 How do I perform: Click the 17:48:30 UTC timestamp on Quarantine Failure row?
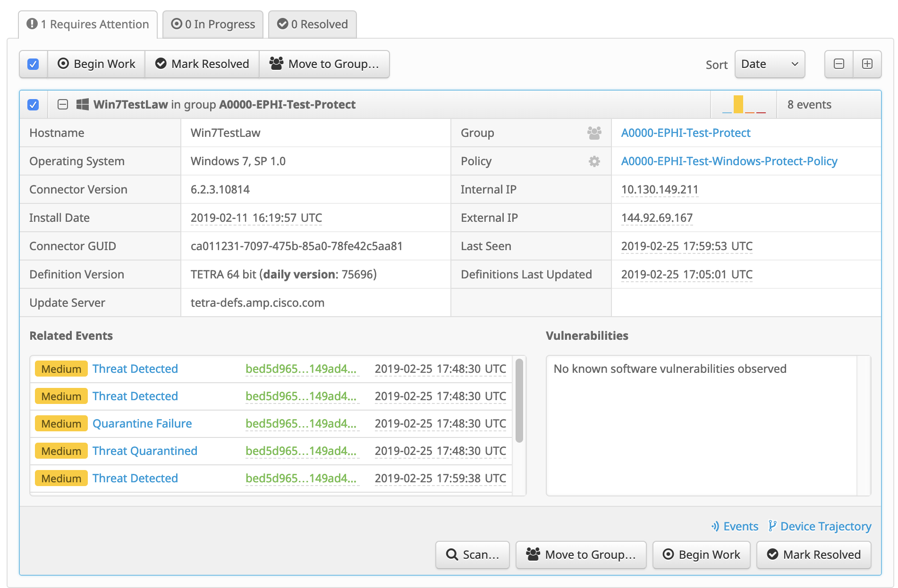441,424
